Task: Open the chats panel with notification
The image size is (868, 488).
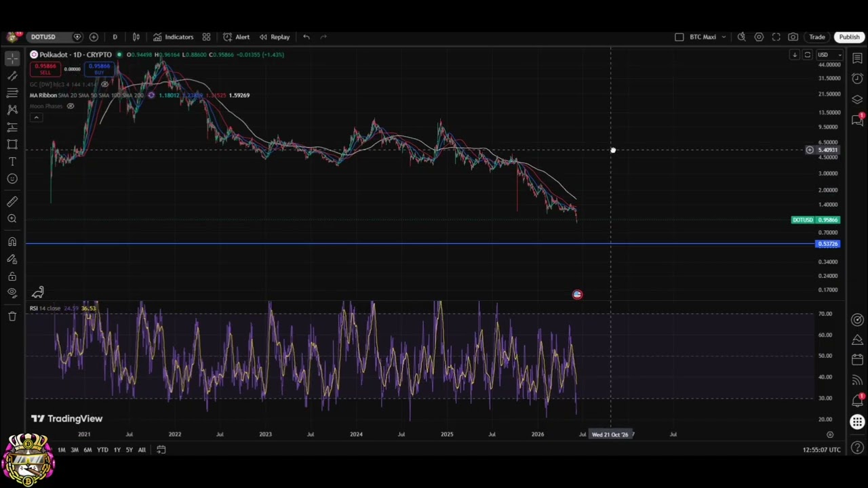Action: (857, 120)
